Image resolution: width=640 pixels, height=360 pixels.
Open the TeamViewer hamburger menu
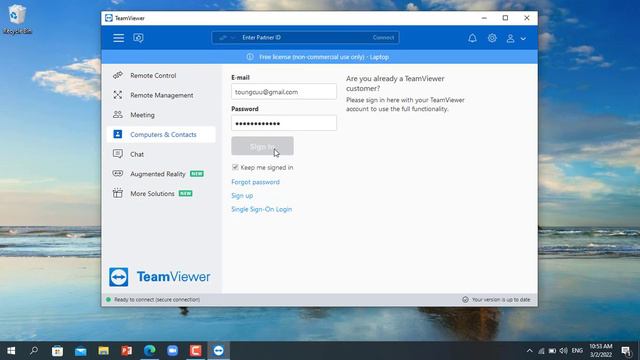tap(118, 38)
